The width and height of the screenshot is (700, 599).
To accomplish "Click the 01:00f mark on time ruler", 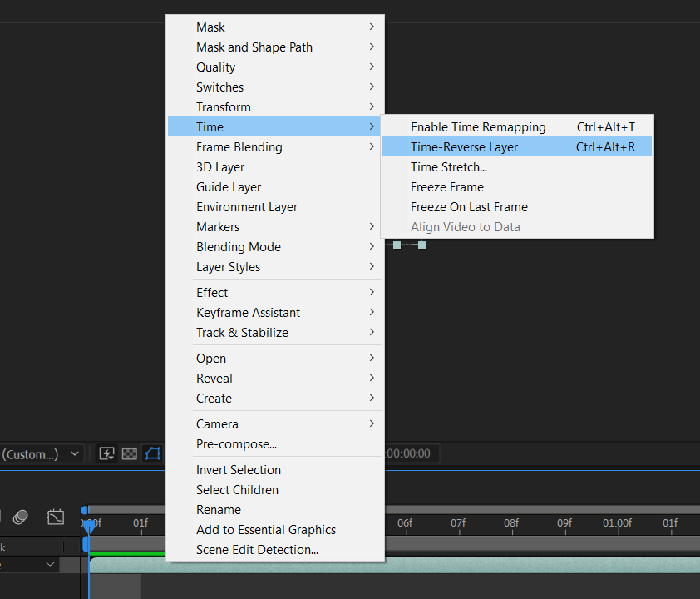I will coord(618,523).
